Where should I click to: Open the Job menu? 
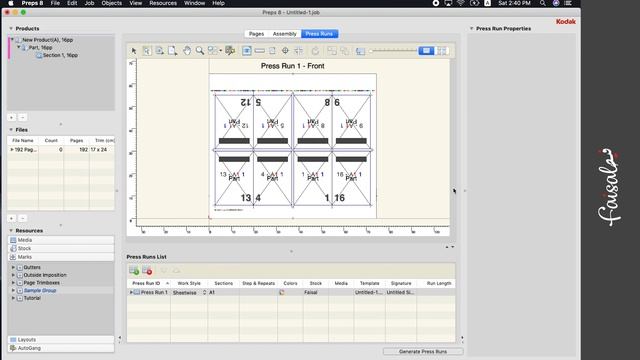click(89, 3)
